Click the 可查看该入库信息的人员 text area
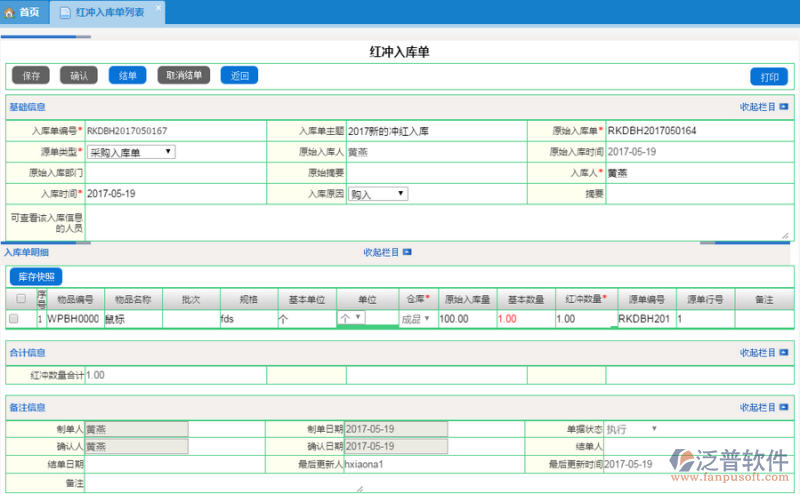This screenshot has width=800, height=494. 437,223
